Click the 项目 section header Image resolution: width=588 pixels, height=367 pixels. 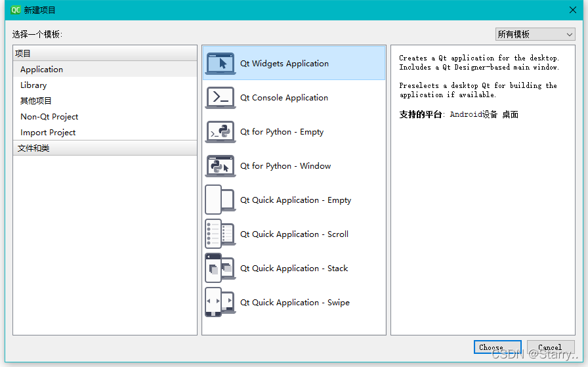[x=104, y=53]
